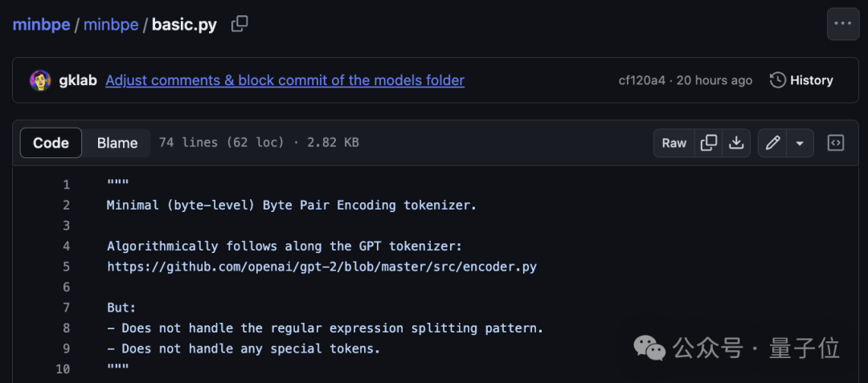868x383 pixels.
Task: Copy the basic.py file path
Action: [x=240, y=24]
